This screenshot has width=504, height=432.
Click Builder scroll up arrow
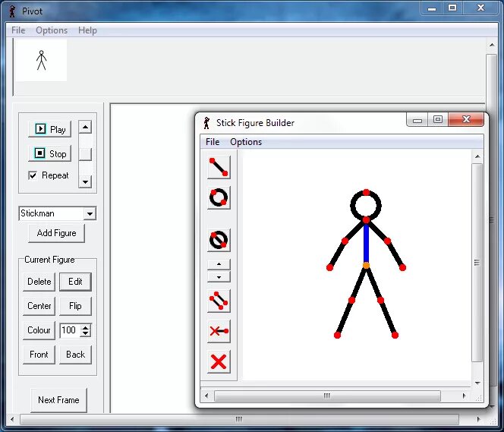[x=477, y=156]
